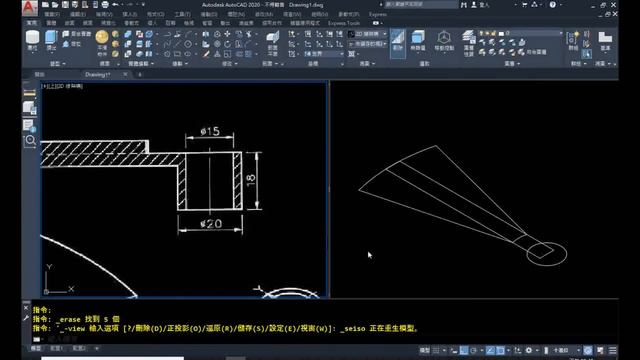Screen dimensions: 640x360
Task: Toggle grid display in status bar
Action: [436, 350]
